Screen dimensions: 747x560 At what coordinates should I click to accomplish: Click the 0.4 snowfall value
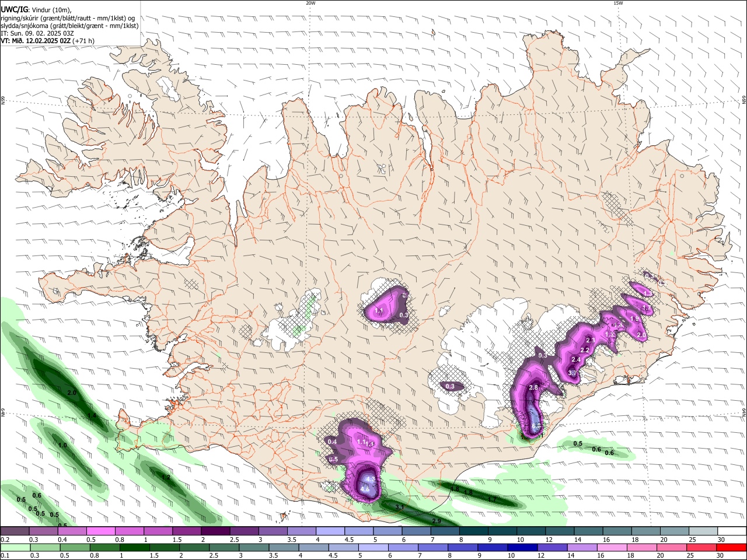click(x=333, y=442)
